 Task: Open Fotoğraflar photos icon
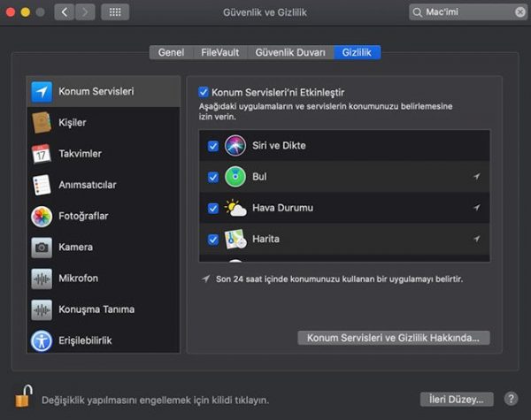tap(42, 216)
